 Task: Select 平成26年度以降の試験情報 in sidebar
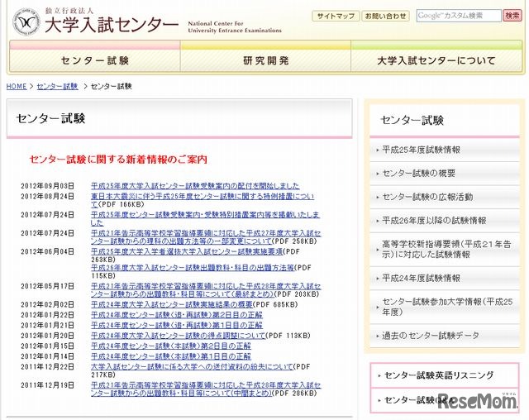(x=445, y=221)
